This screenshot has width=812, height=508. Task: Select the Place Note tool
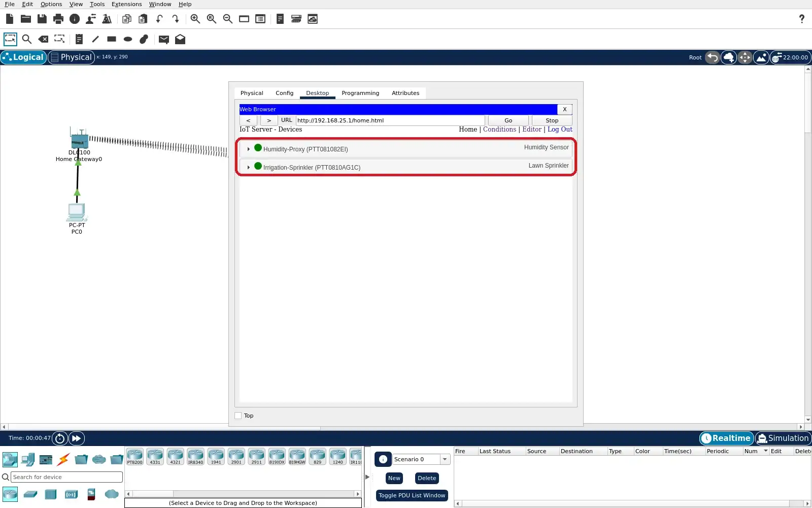pos(79,39)
